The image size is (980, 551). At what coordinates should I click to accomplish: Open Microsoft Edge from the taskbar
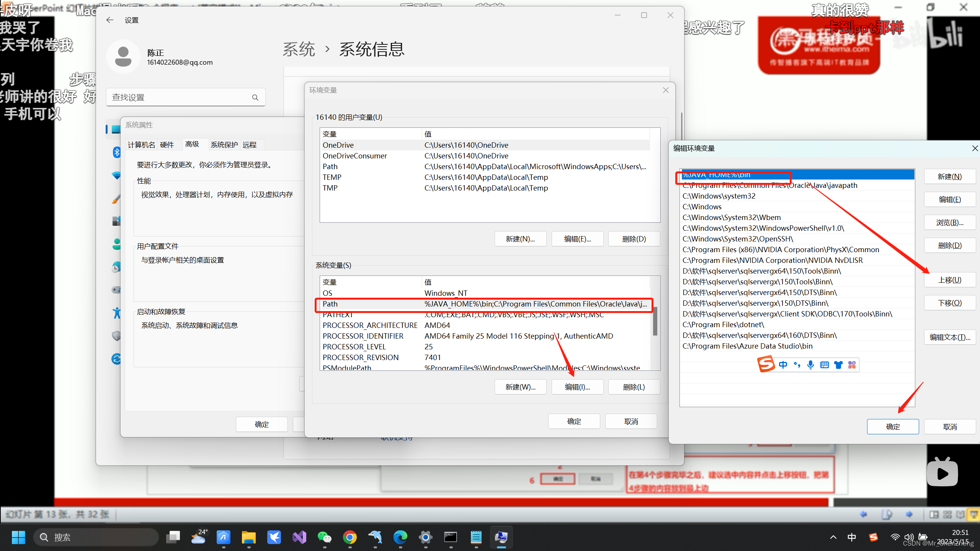coord(400,537)
